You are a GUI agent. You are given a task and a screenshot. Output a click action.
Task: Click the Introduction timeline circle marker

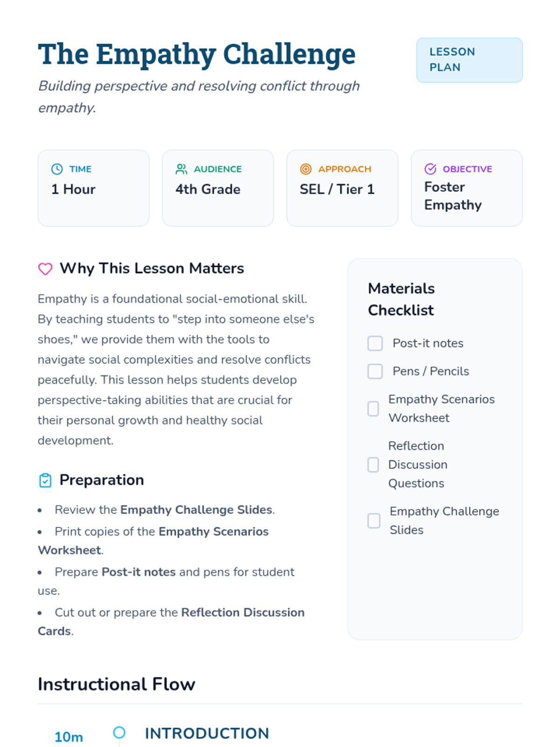119,732
